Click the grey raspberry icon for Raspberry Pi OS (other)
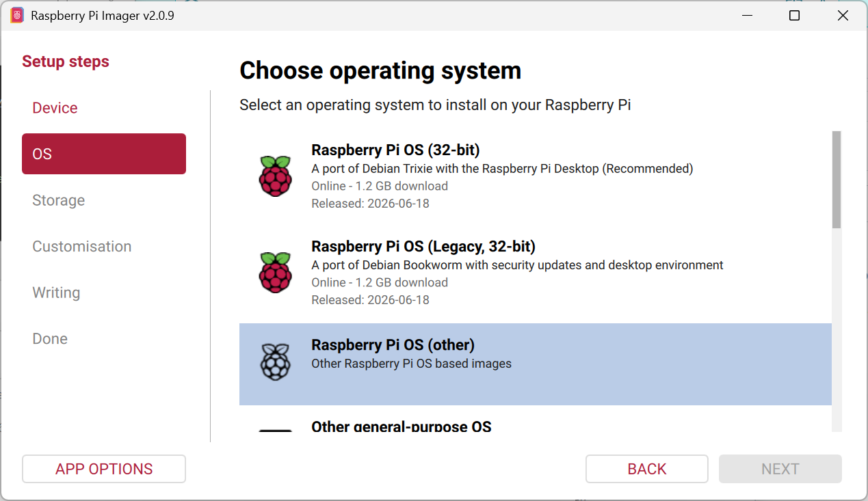868x501 pixels. pos(275,362)
